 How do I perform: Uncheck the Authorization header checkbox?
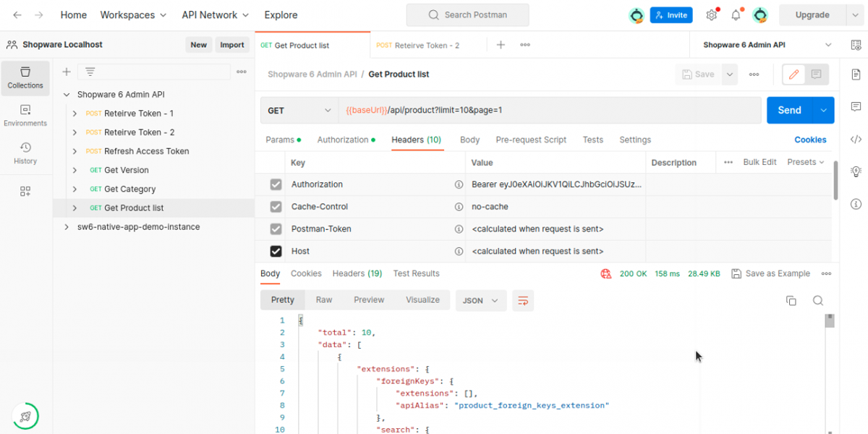pyautogui.click(x=276, y=184)
